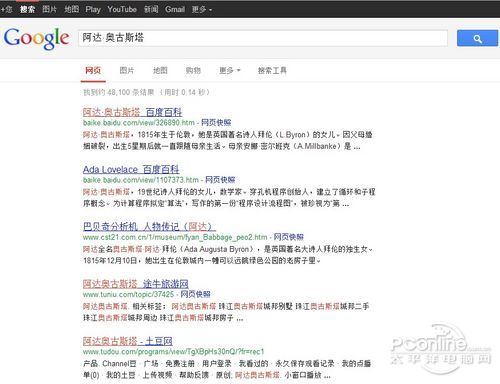Viewport: 500px width, 384px height.
Task: Click the Google logo
Action: coord(37,38)
